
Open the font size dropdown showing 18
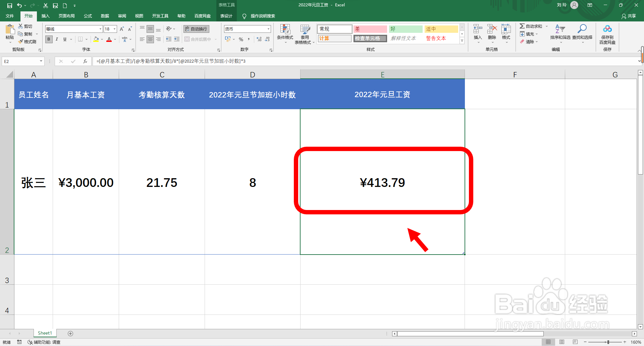coord(114,29)
